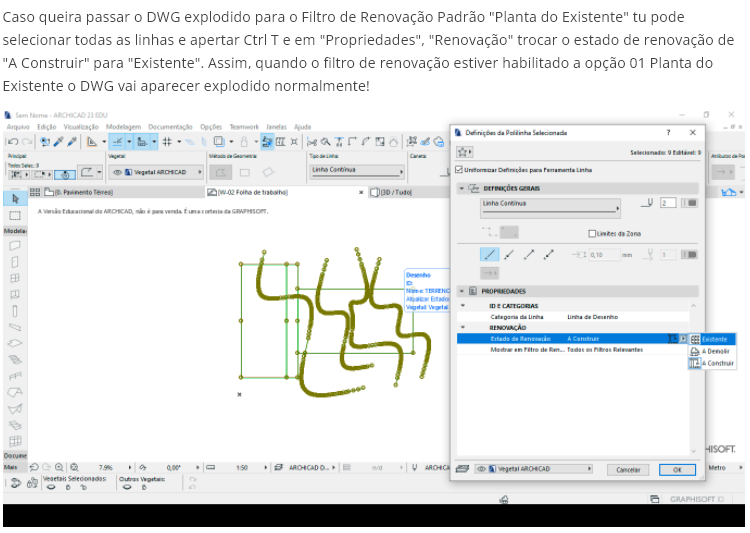Click the undo arrow icon
This screenshot has height=533, width=750.
[10, 142]
